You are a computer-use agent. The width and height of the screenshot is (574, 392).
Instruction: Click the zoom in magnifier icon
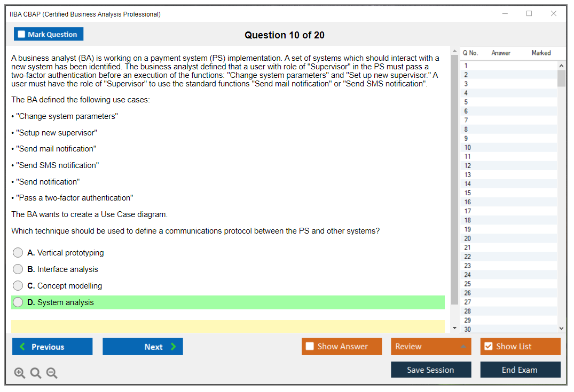pos(19,373)
